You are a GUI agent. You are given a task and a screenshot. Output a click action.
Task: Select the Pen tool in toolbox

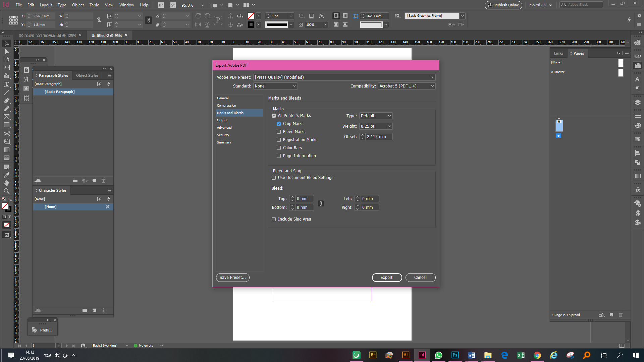(x=6, y=101)
